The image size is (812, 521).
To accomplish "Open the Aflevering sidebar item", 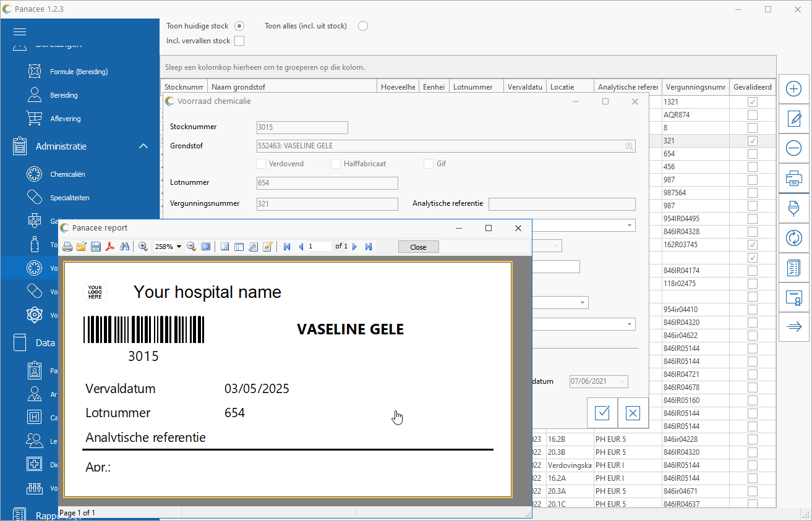I will point(66,119).
